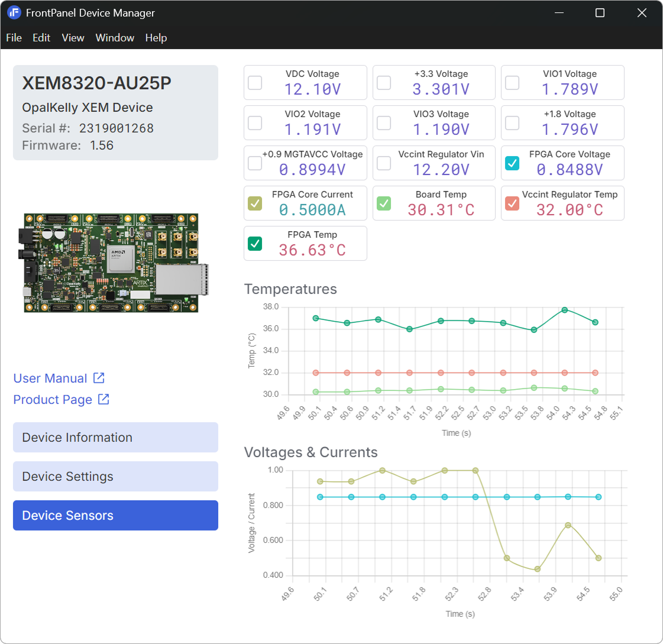
Task: Enable the VIO3 Voltage checkbox
Action: point(384,123)
